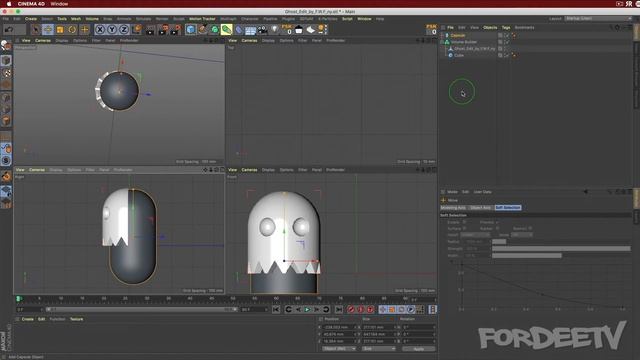Open Tags menu in Object Manager
Viewport: 640px width, 360px height.
(x=506, y=27)
